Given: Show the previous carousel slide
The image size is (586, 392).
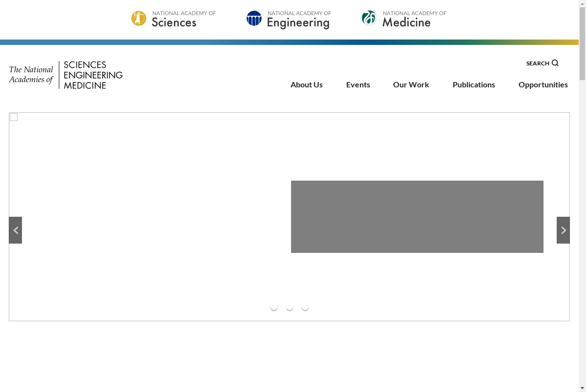Looking at the screenshot, I should (x=16, y=230).
